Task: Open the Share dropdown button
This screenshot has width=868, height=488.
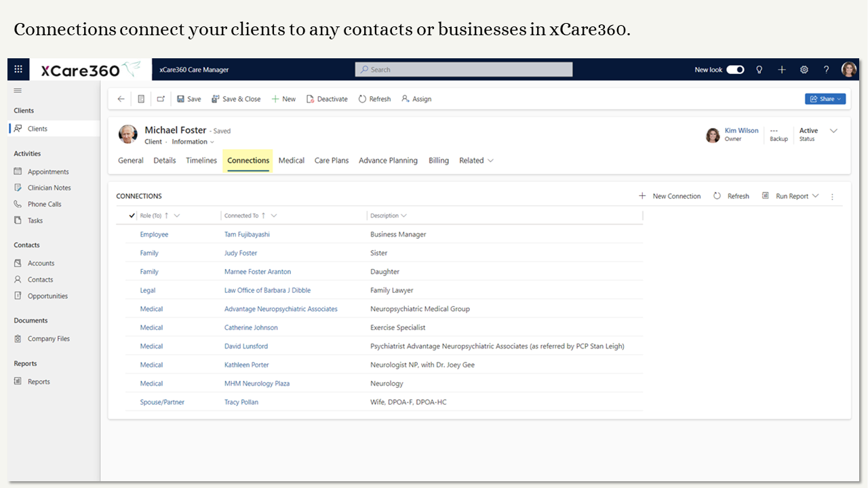Action: [x=825, y=99]
